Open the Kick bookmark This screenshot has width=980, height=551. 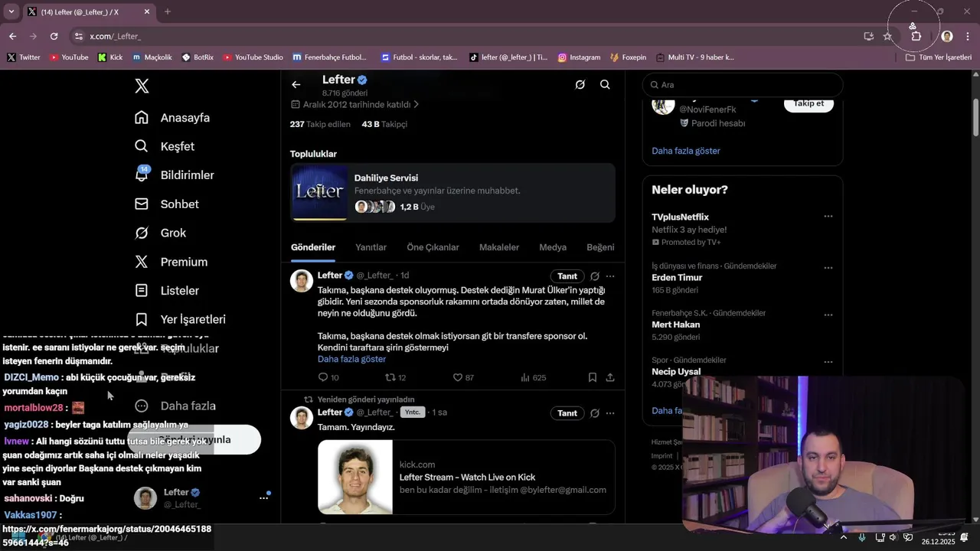tap(110, 57)
